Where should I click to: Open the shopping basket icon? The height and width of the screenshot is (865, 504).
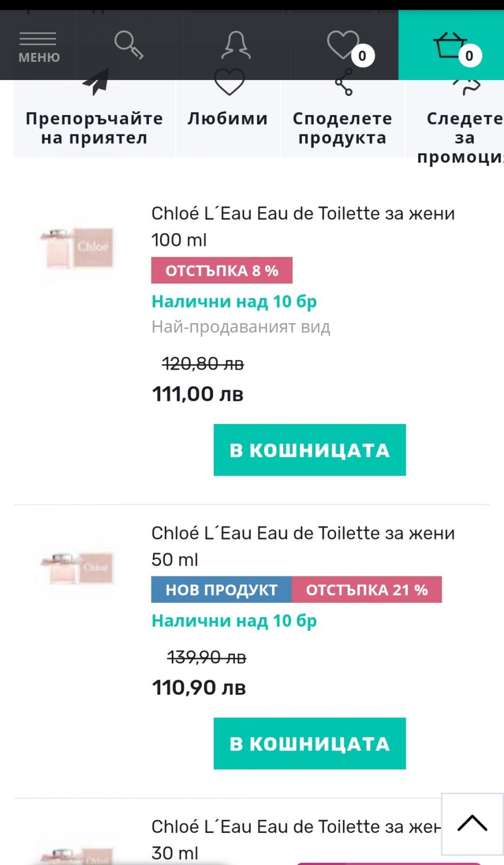point(451,45)
